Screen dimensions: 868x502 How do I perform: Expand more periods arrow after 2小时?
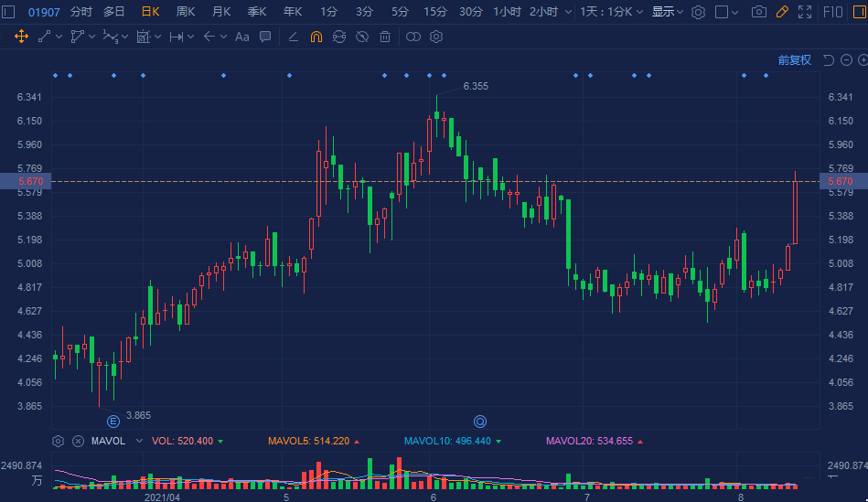(568, 12)
